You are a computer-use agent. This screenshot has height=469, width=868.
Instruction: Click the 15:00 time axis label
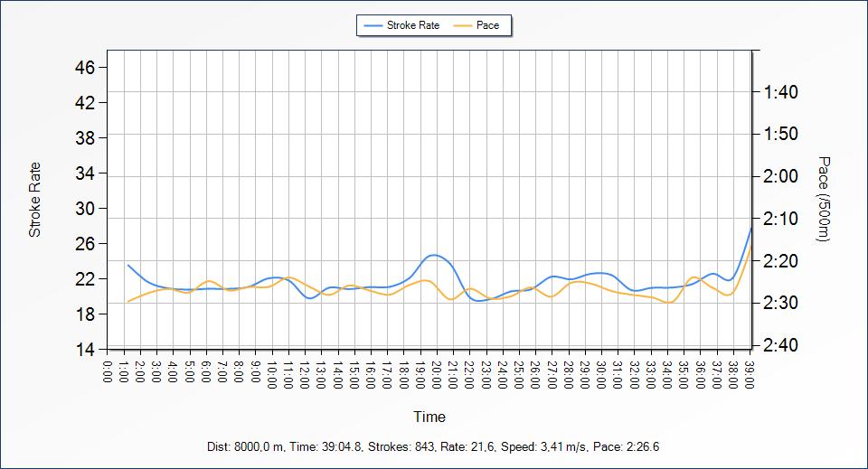coord(354,374)
